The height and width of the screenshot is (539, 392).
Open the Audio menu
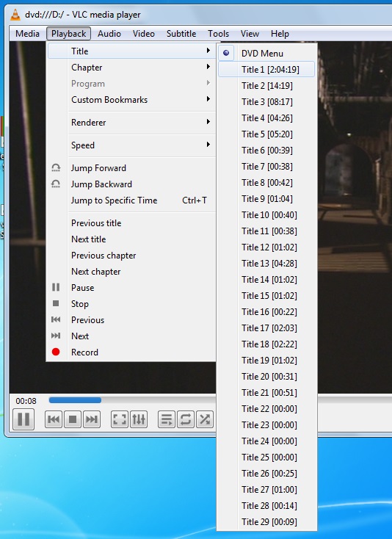(x=109, y=34)
